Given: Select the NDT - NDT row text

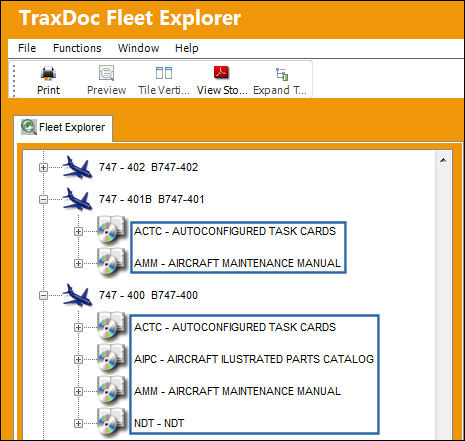Looking at the screenshot, I should point(159,423).
